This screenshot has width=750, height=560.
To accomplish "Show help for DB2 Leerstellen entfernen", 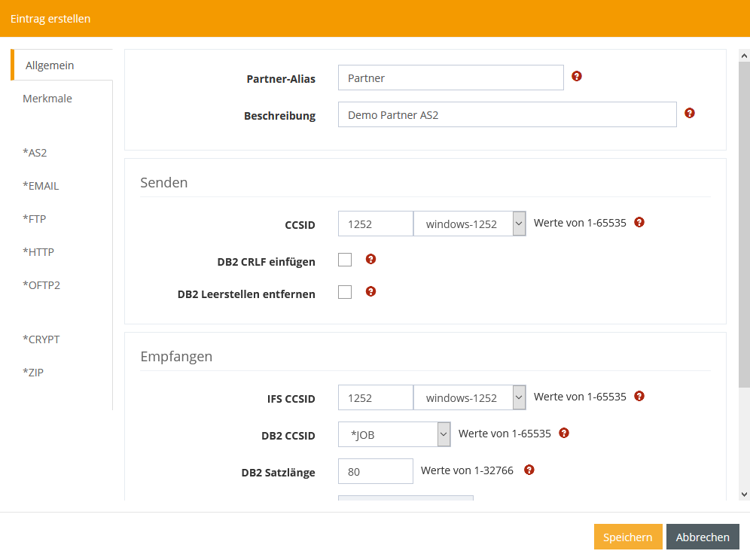I will point(370,291).
